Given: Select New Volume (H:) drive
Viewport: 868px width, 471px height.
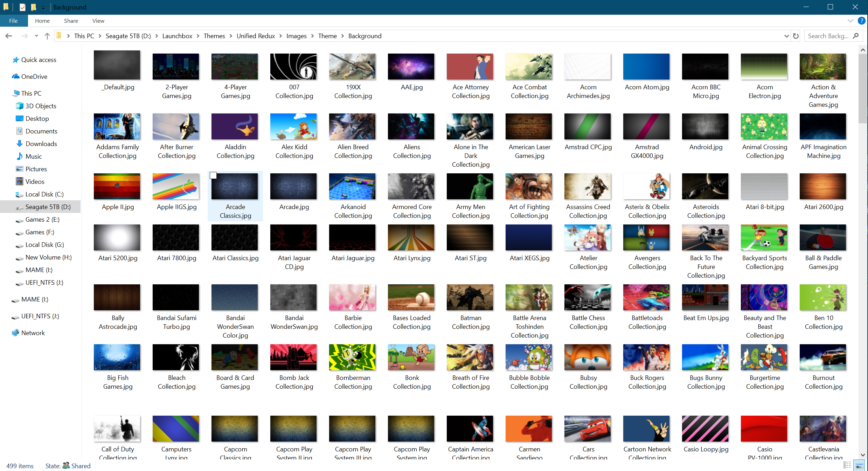Looking at the screenshot, I should pyautogui.click(x=48, y=257).
